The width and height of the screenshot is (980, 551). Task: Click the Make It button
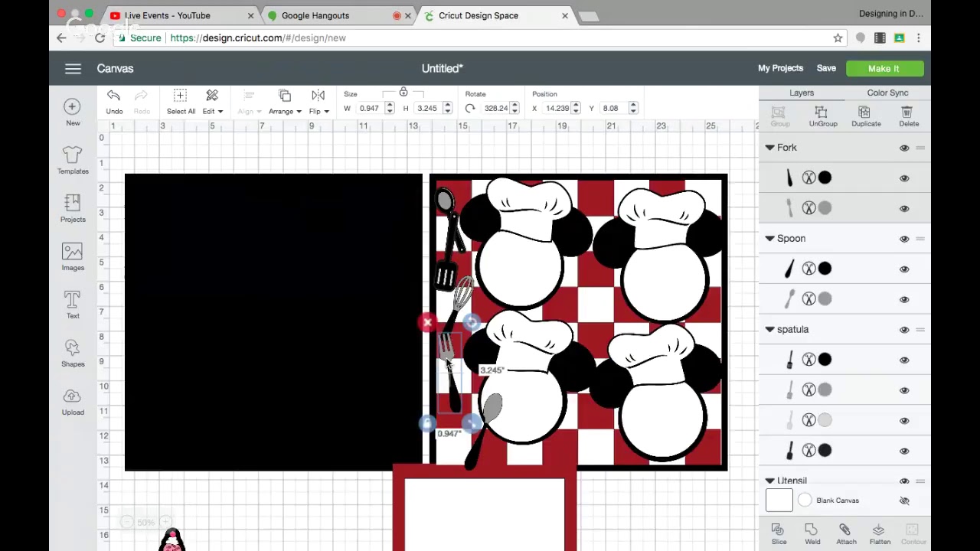884,69
